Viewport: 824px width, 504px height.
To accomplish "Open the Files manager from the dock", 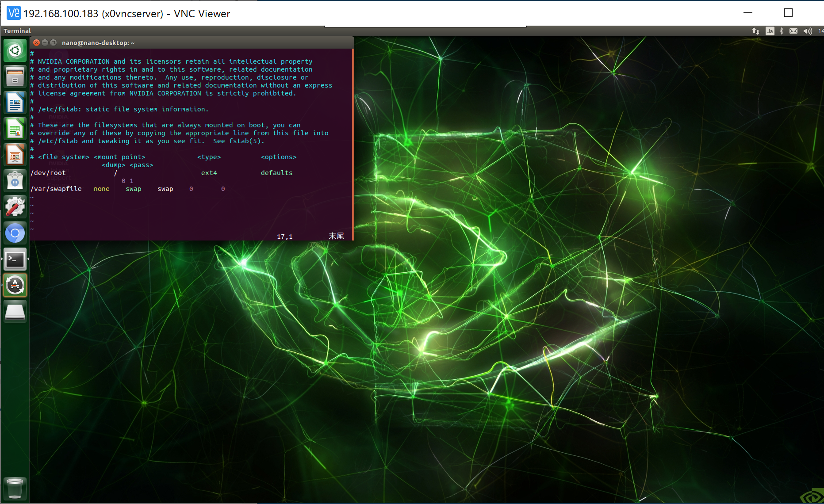I will [15, 76].
